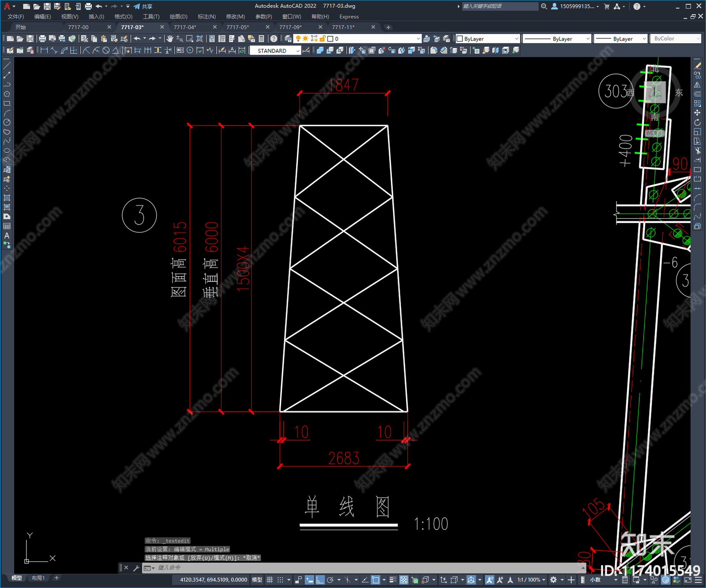706x588 pixels.
Task: Toggle snap mode in the status bar
Action: pyautogui.click(x=280, y=580)
